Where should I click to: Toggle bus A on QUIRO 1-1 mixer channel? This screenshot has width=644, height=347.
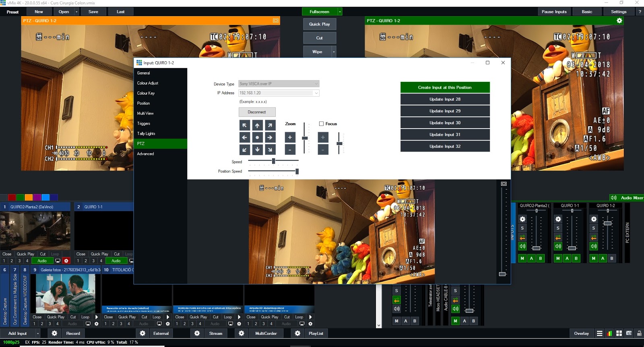click(x=567, y=258)
